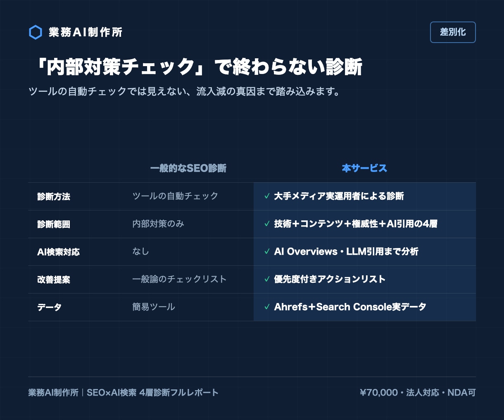
Task: Click the 診断範囲 row label
Action: [54, 224]
